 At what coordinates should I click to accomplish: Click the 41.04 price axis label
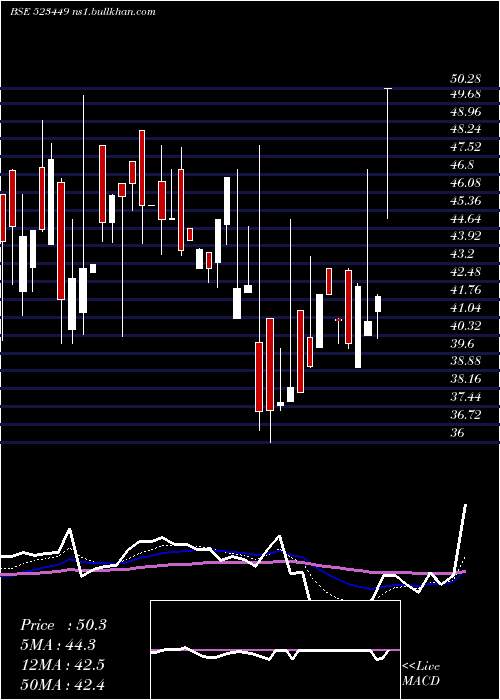[466, 308]
